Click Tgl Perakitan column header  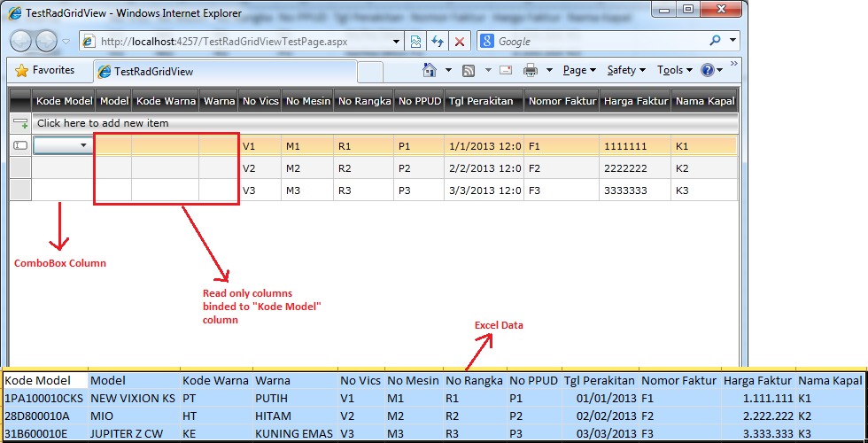coord(484,101)
